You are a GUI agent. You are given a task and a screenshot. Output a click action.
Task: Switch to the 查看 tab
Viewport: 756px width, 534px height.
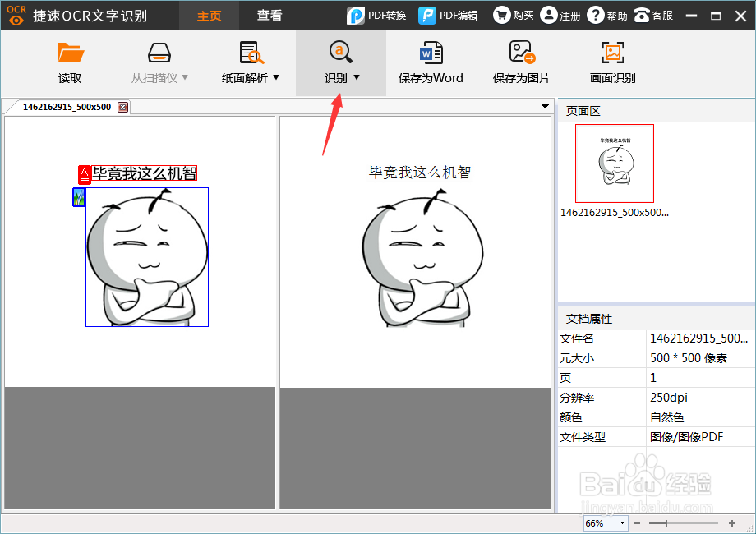tap(269, 15)
